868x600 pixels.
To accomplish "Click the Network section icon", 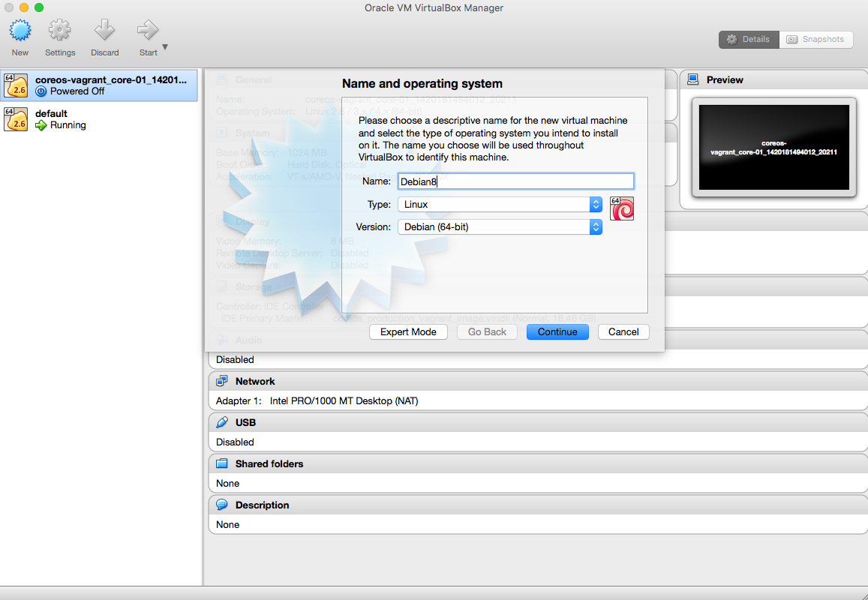I will click(222, 381).
